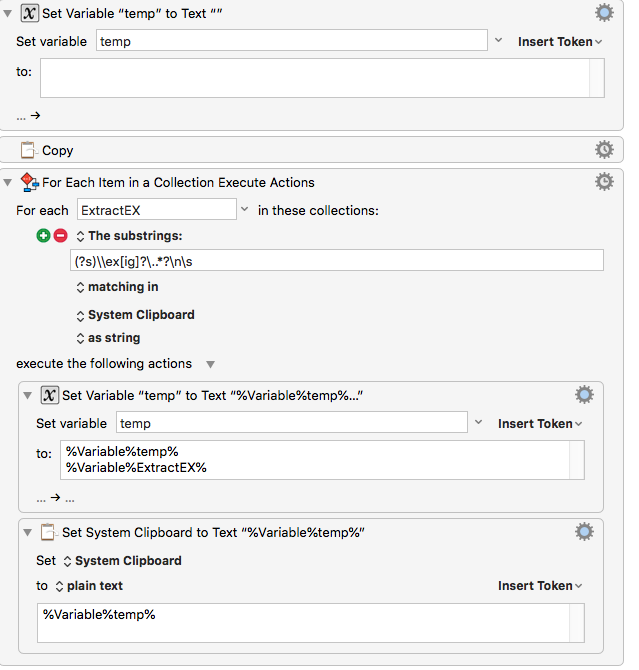The image size is (639, 670).
Task: Add a collection with green plus icon
Action: [43, 235]
